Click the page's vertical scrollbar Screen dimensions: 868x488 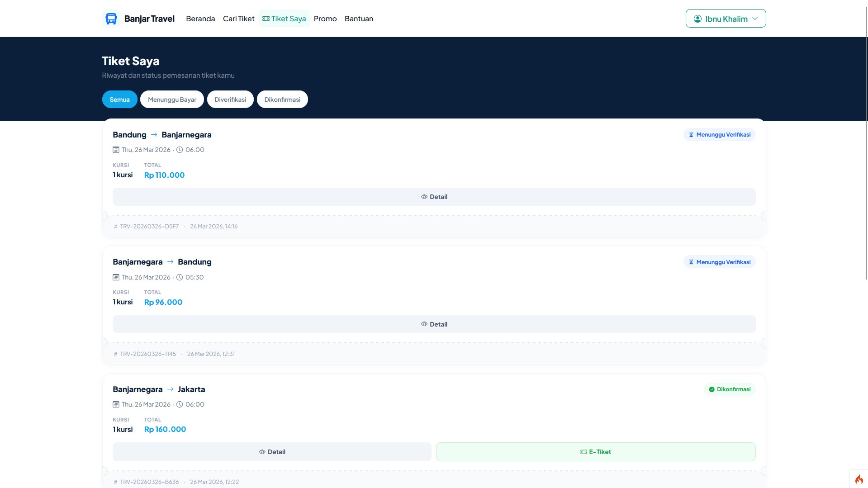click(866, 136)
